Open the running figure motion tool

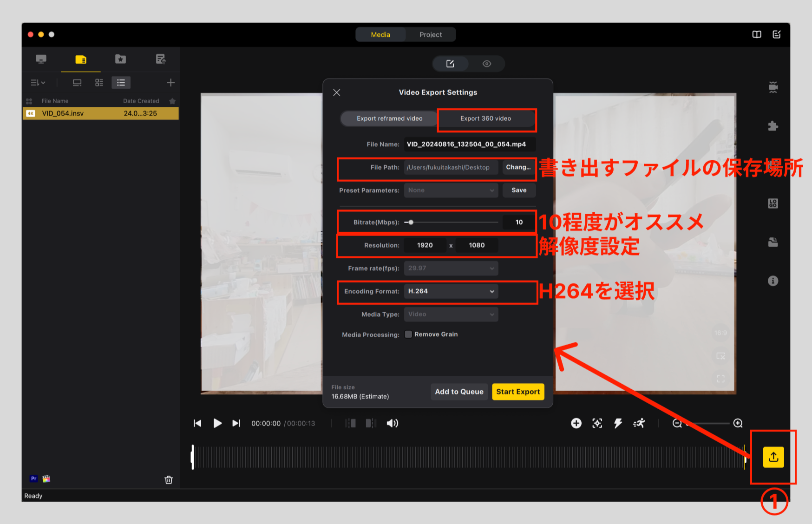[x=639, y=423]
